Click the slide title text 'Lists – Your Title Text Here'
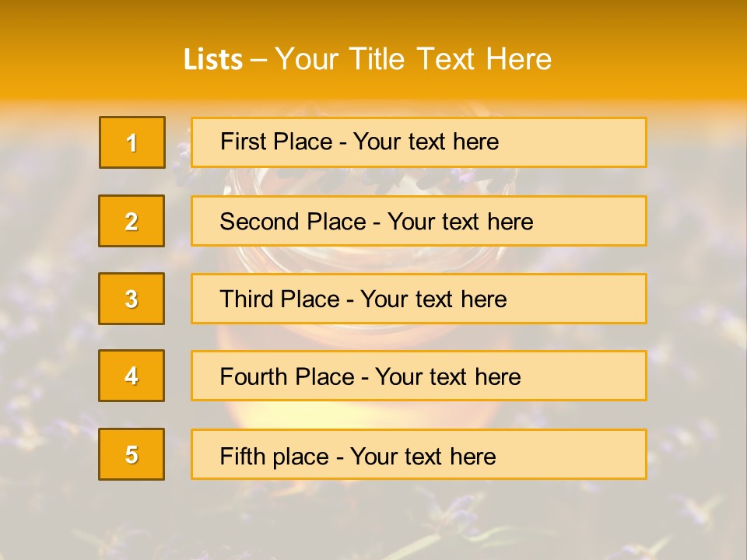747x560 pixels. point(367,59)
